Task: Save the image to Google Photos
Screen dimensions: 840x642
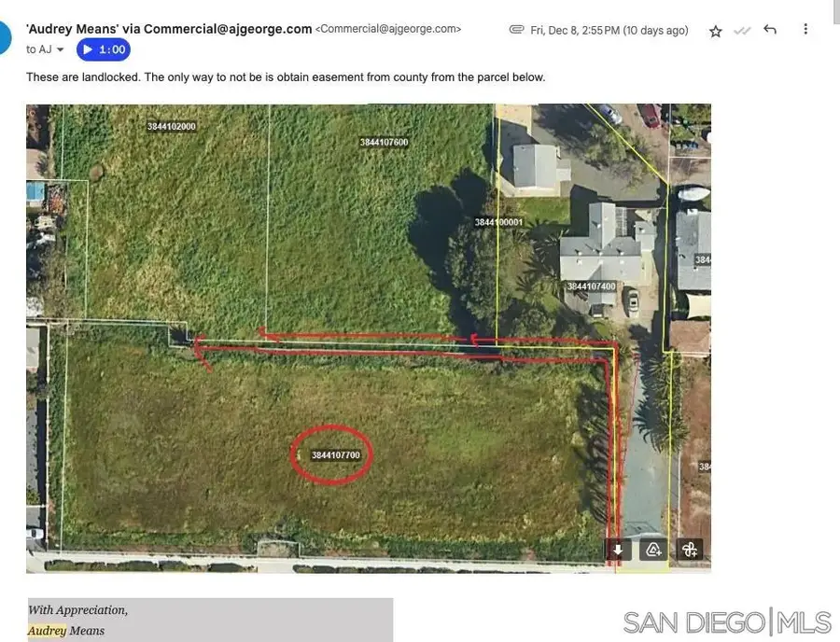Action: [x=689, y=550]
